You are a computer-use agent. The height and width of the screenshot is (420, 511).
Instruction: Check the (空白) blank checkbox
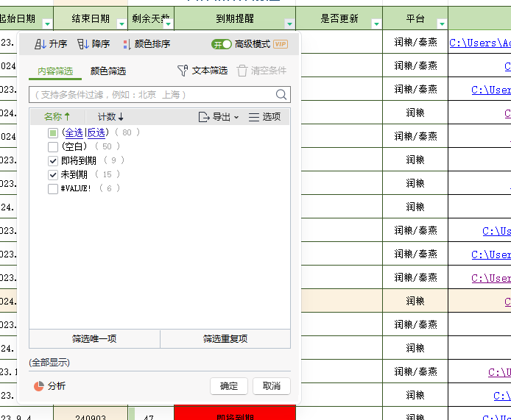pos(53,146)
